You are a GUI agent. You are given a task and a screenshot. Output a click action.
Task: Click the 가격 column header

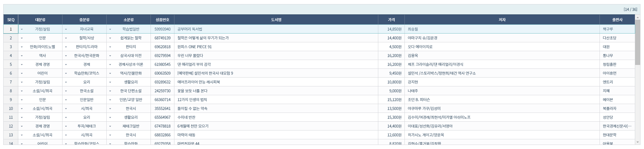point(391,20)
